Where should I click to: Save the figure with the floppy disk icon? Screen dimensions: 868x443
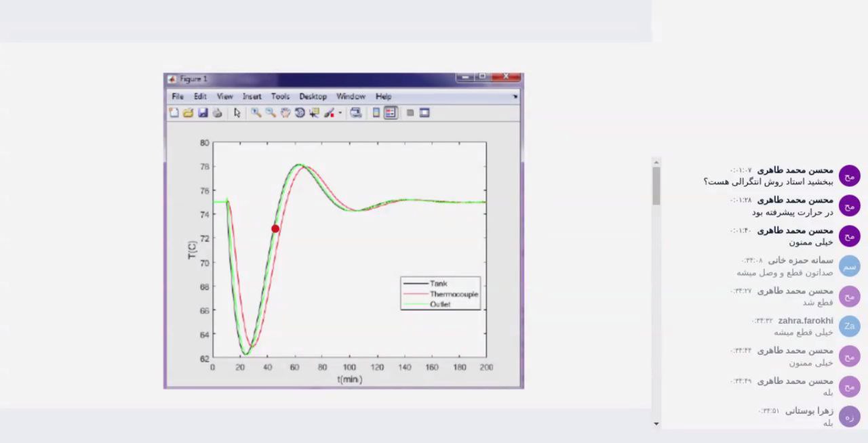point(203,113)
